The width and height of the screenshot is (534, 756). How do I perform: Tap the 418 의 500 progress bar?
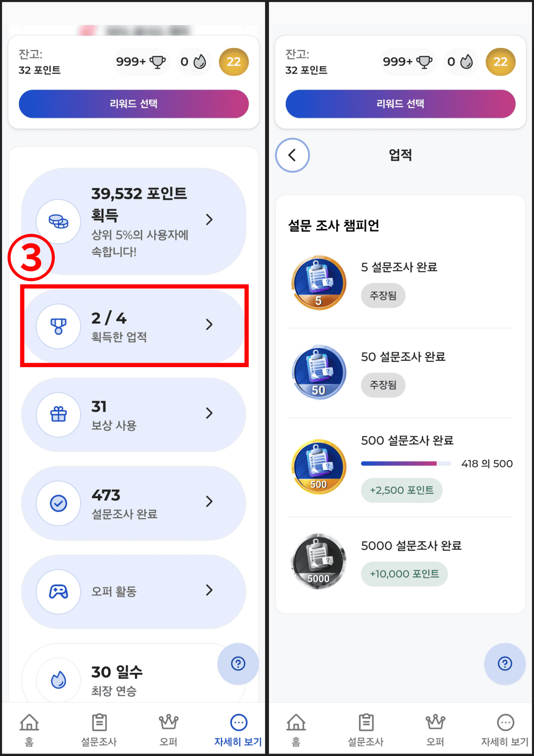407,464
